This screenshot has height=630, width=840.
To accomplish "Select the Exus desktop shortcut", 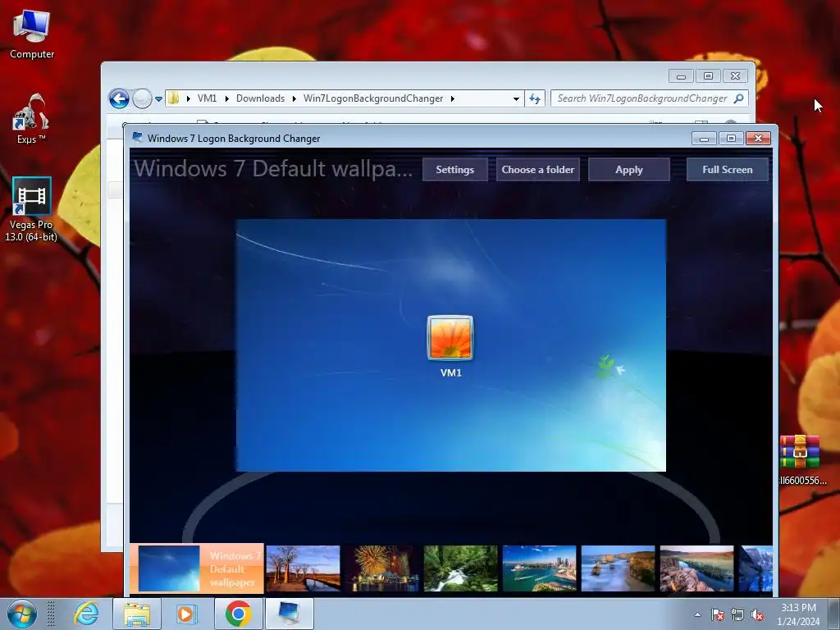I will point(31,119).
